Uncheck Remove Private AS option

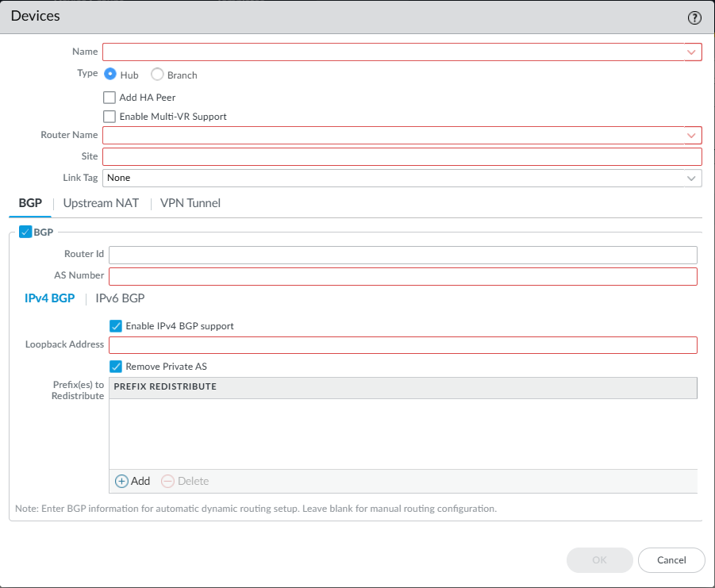(116, 367)
